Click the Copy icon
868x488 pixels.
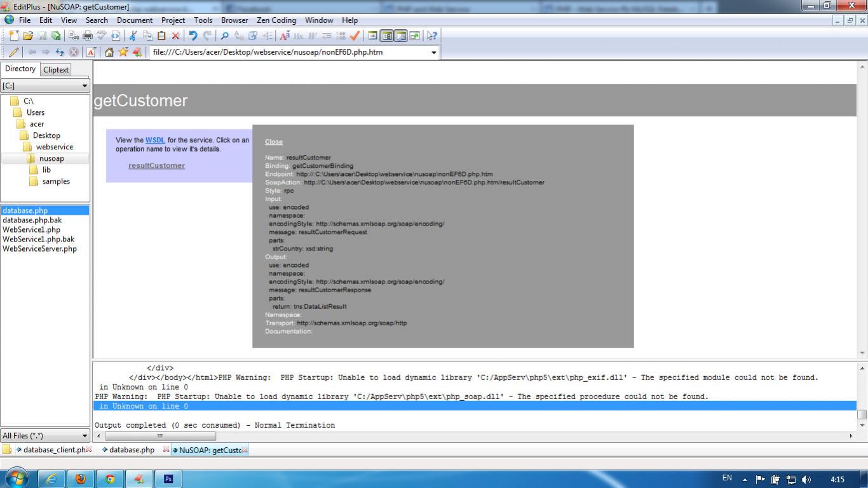[x=147, y=36]
